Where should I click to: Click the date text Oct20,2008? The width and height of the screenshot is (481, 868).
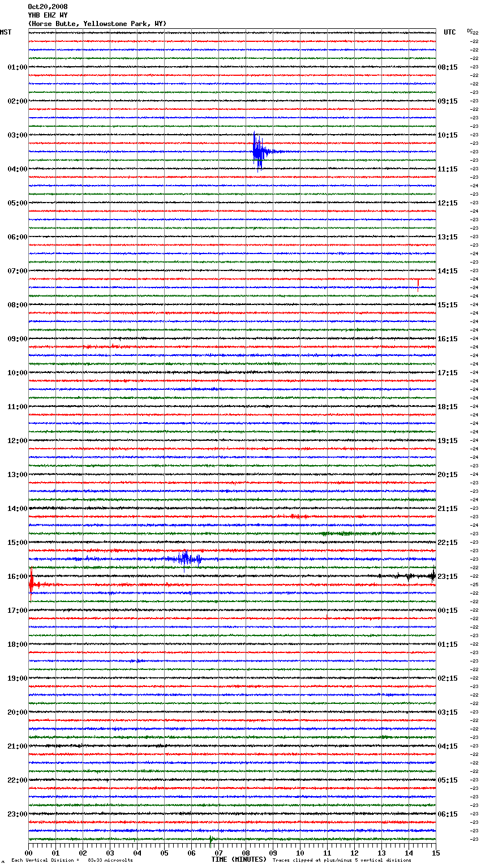pyautogui.click(x=48, y=7)
